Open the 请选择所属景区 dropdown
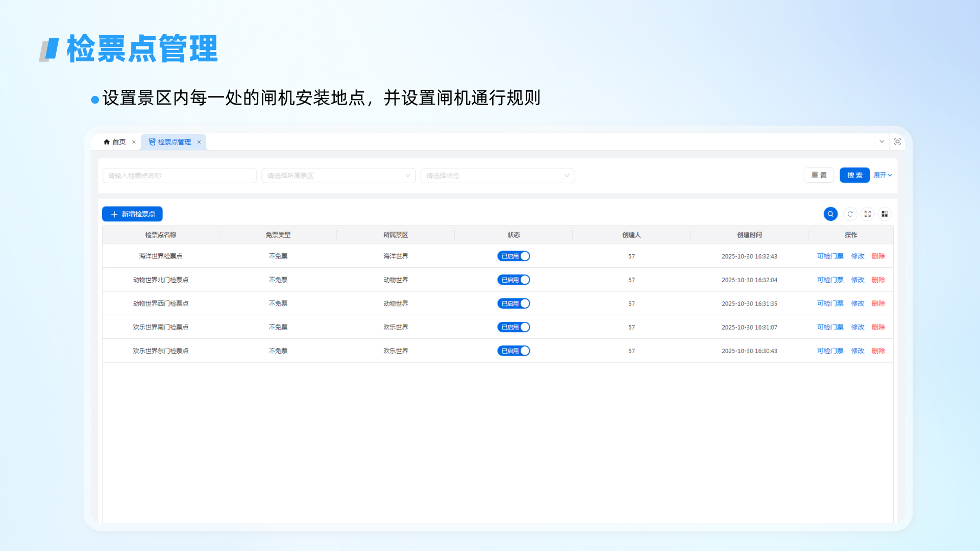980x551 pixels. point(338,176)
